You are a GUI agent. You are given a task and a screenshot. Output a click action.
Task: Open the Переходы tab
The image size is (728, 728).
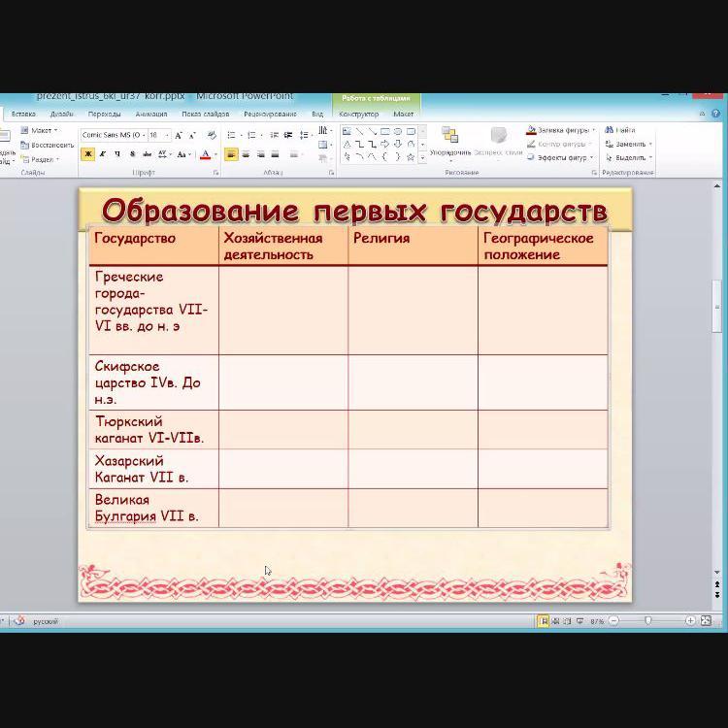click(105, 114)
